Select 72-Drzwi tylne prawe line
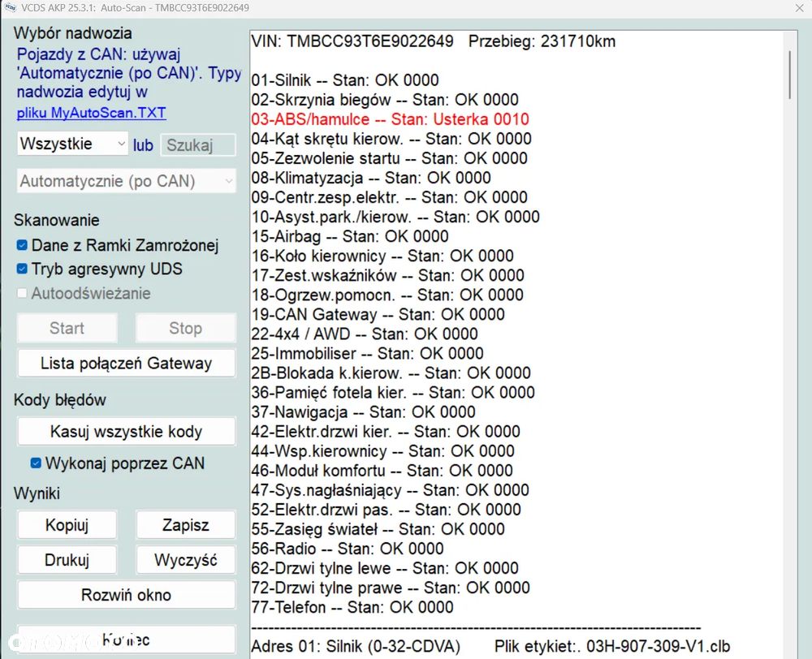Screen dimensions: 812x659 [x=391, y=588]
